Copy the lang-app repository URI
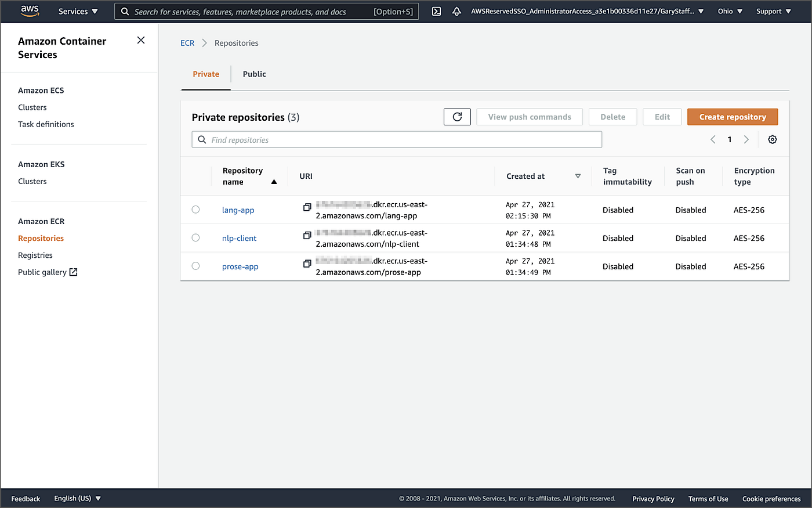The image size is (812, 508). click(x=307, y=207)
